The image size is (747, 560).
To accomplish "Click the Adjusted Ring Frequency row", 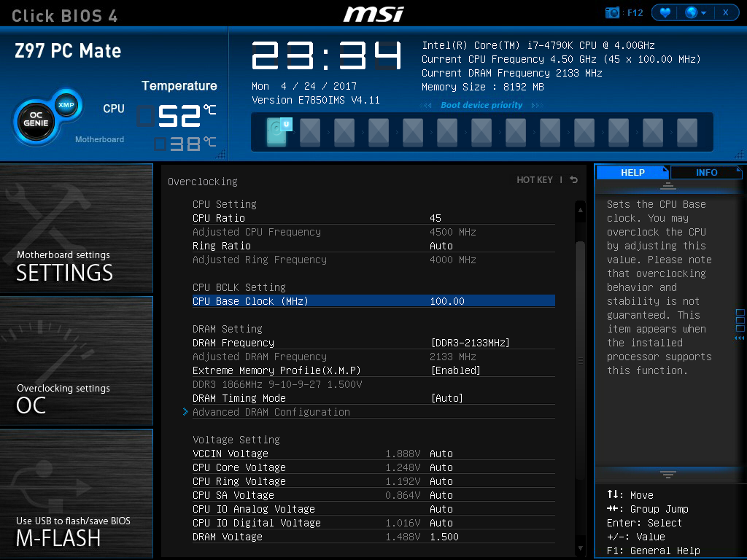I will point(373,260).
